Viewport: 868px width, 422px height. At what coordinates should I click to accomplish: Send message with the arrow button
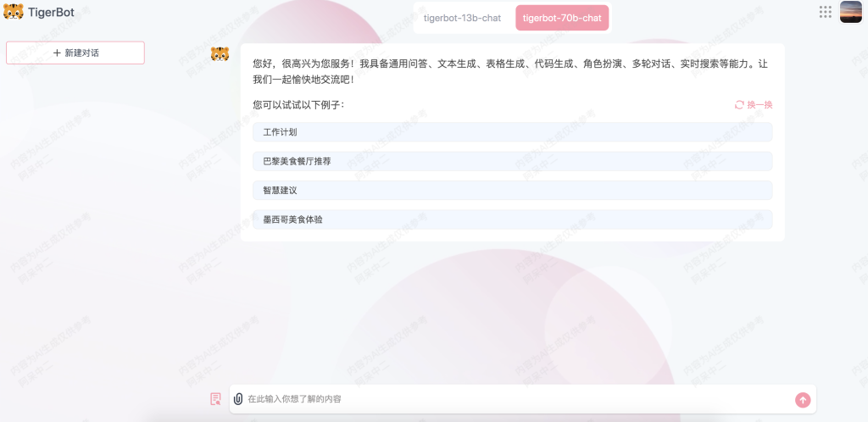[x=803, y=399]
